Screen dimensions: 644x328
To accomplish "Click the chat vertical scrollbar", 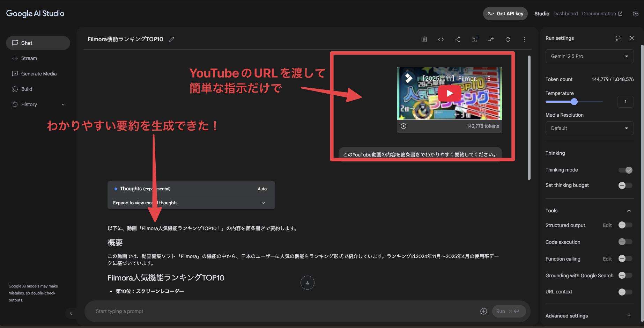I will (x=529, y=118).
